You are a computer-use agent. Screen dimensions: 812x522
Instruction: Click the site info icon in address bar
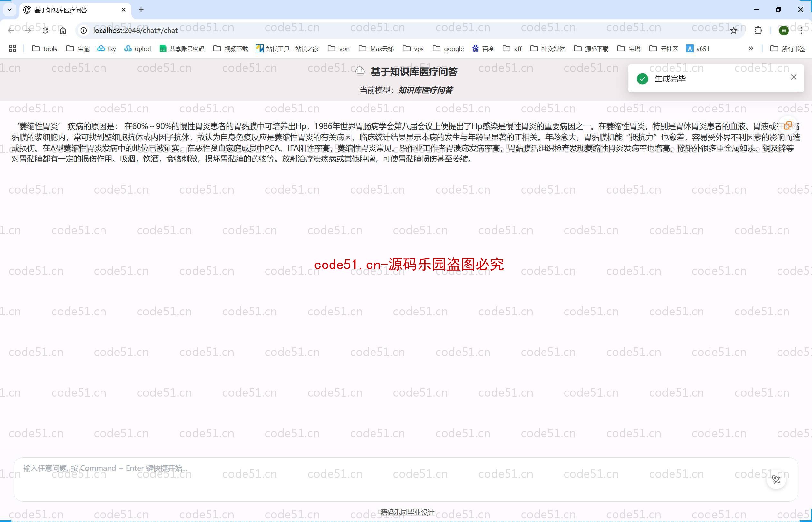click(x=83, y=31)
